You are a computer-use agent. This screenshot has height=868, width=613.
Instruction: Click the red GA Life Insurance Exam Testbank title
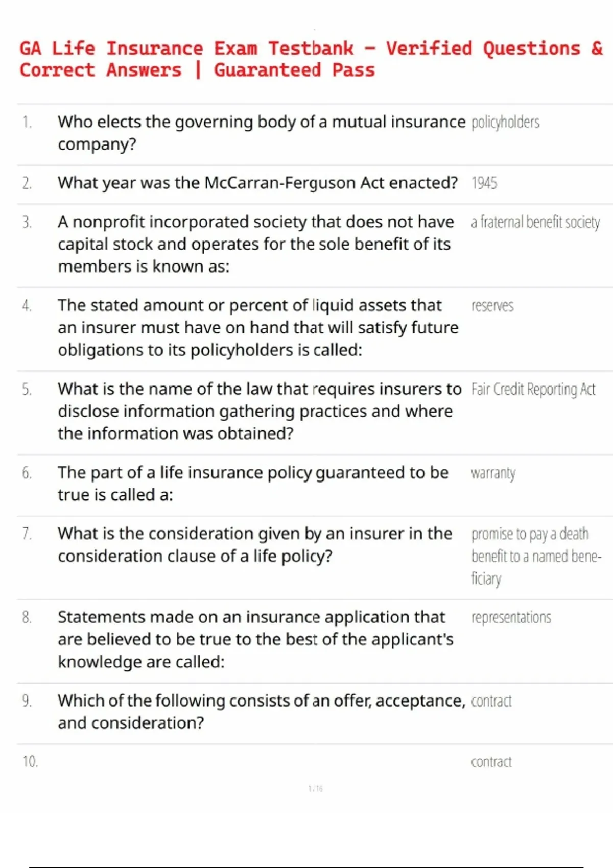pos(311,59)
